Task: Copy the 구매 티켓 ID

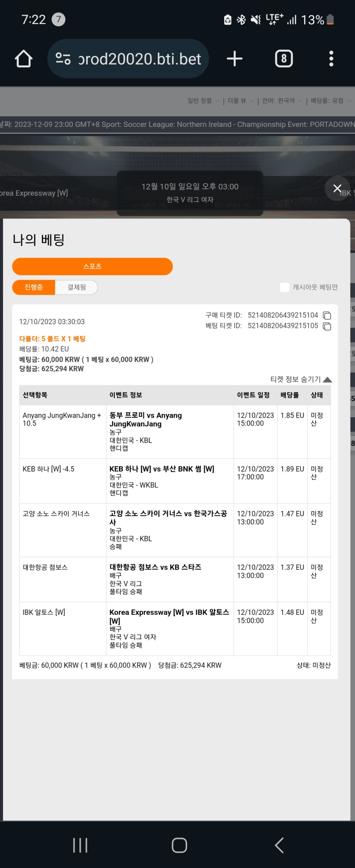Action: click(x=327, y=315)
